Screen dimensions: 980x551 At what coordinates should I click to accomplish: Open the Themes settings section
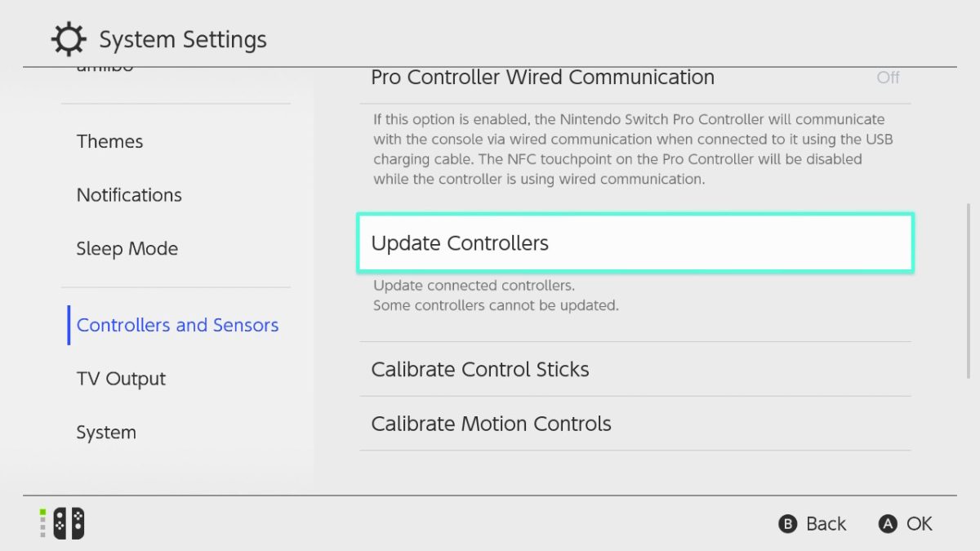tap(109, 141)
